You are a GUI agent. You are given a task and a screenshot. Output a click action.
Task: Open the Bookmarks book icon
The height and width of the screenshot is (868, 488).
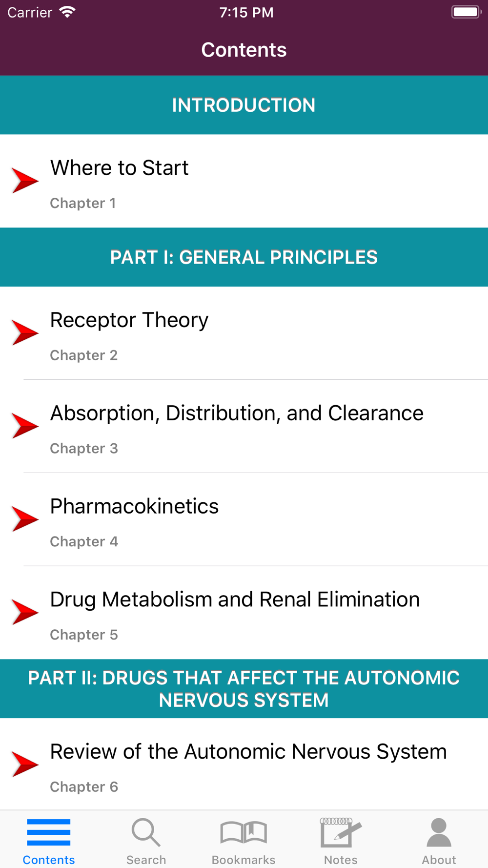tap(244, 832)
